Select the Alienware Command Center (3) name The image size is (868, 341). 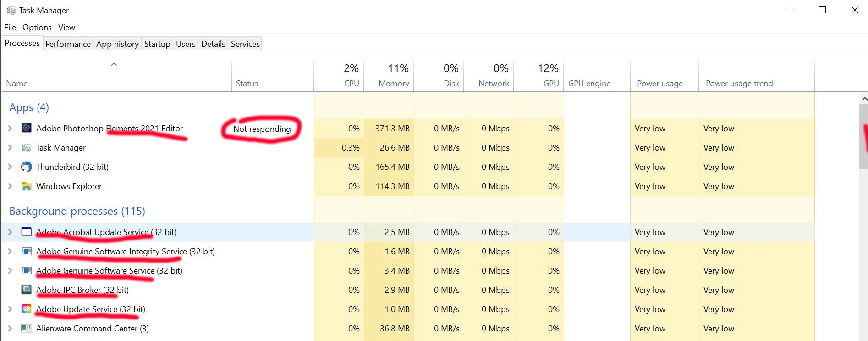(93, 329)
